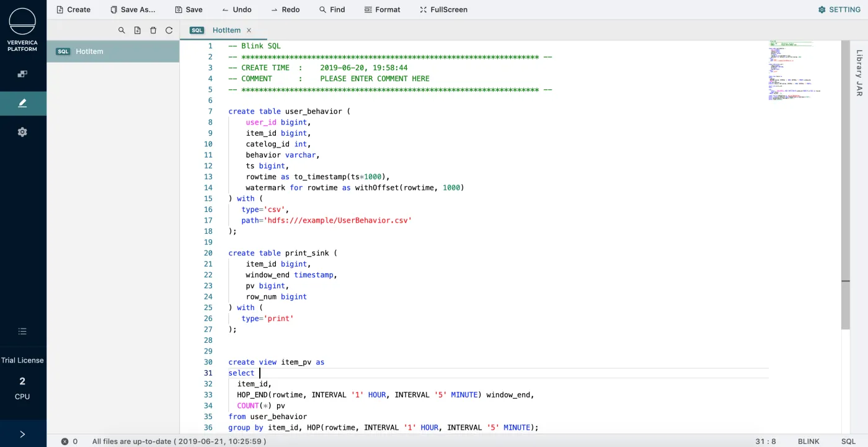Screen dimensions: 868x447
Task: Click the error count icon in status bar
Action: (x=64, y=441)
